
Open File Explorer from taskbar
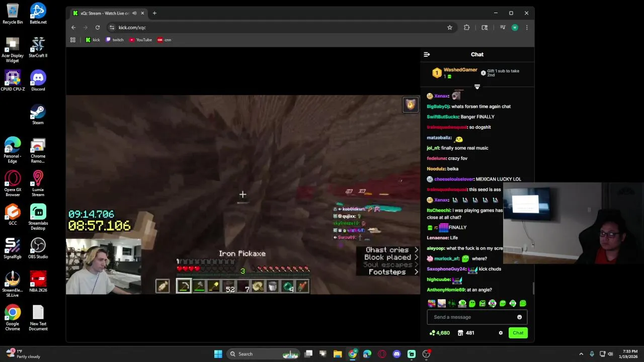[x=338, y=354]
